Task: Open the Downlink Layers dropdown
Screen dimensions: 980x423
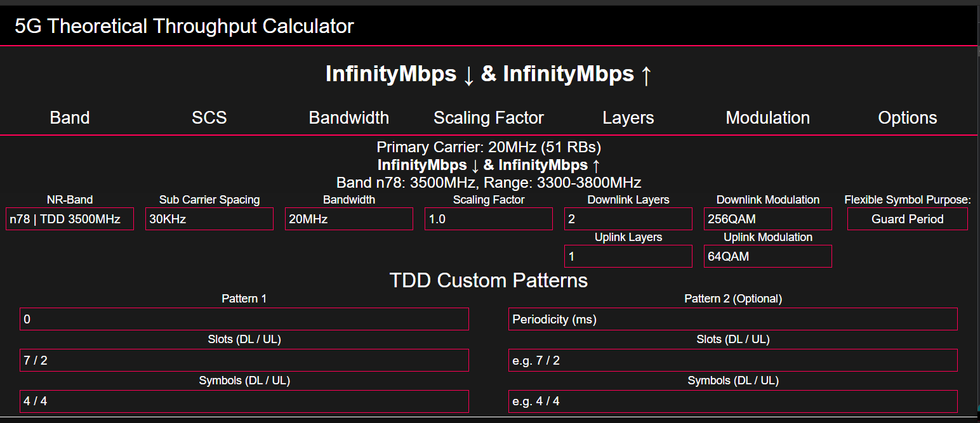Action: (628, 219)
